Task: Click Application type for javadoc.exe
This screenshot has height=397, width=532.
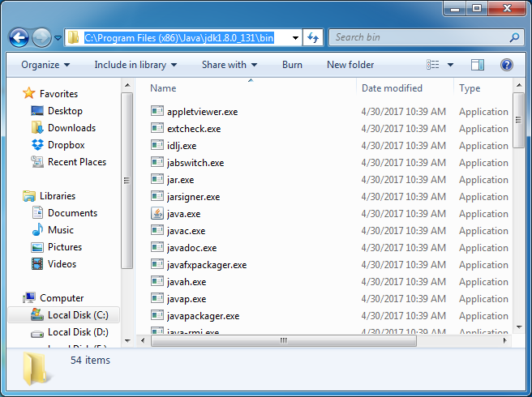Action: click(x=483, y=248)
